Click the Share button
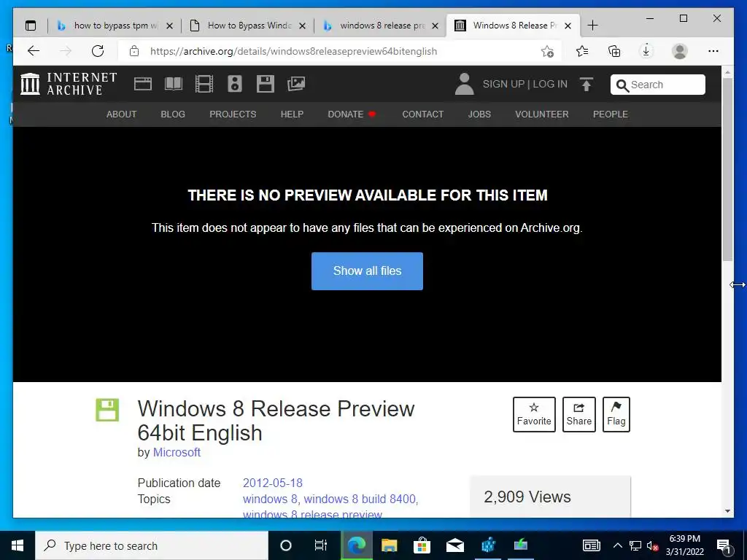Viewport: 747px width, 560px height. tap(578, 414)
